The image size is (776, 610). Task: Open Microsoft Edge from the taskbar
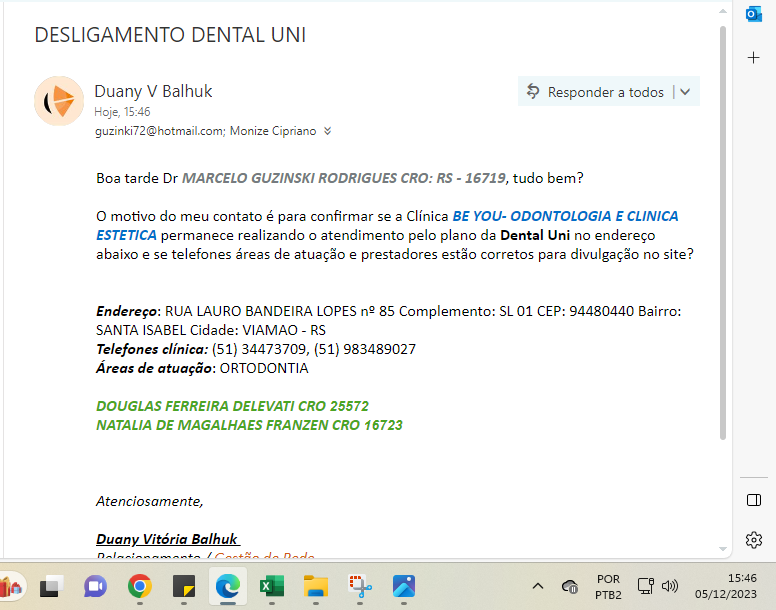(228, 586)
